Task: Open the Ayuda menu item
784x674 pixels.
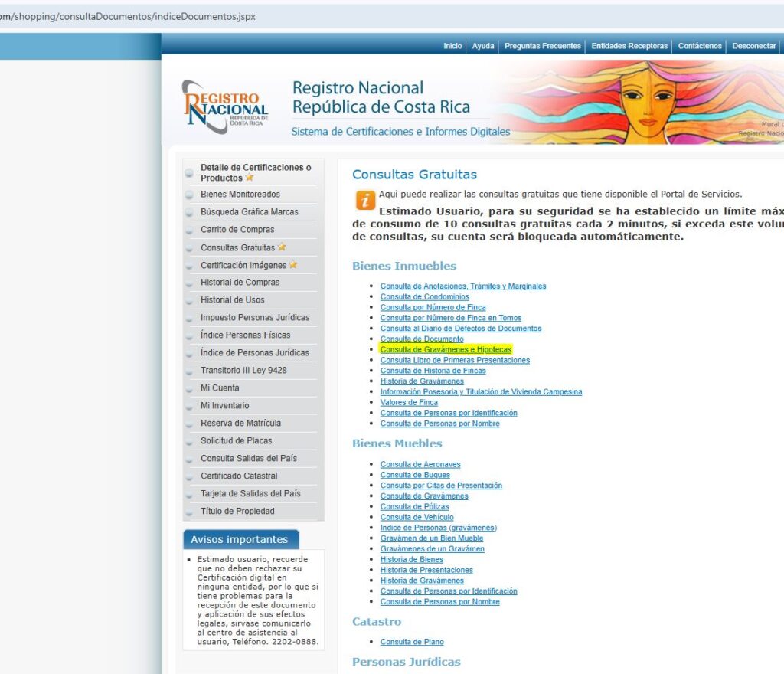Action: [x=483, y=46]
